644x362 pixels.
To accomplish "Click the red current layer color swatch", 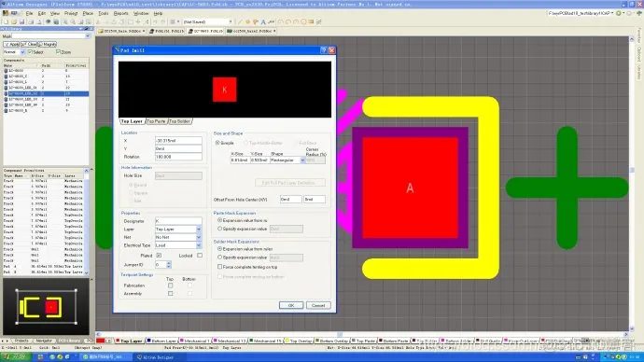I will (101, 341).
